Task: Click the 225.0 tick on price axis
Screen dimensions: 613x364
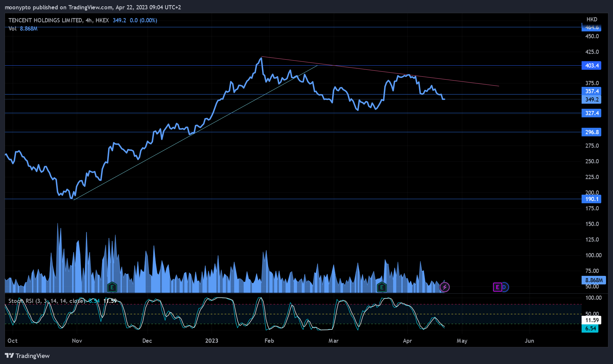Action: (x=592, y=177)
